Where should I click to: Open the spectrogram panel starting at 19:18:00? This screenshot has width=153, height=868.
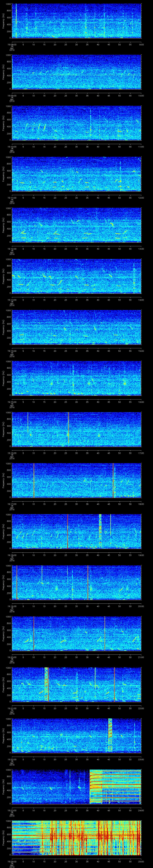pyautogui.click(x=76, y=531)
